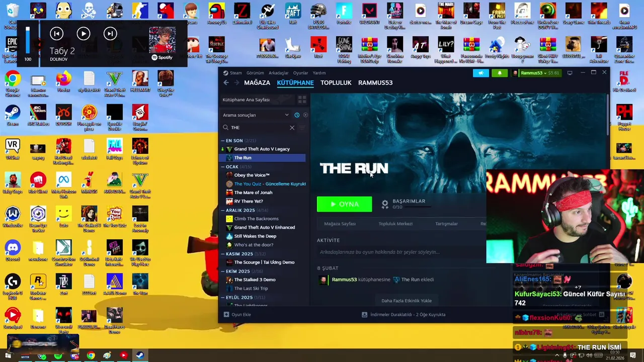This screenshot has height=362, width=644.
Task: Expand the Arama sonuçları dropdown
Action: (256, 115)
